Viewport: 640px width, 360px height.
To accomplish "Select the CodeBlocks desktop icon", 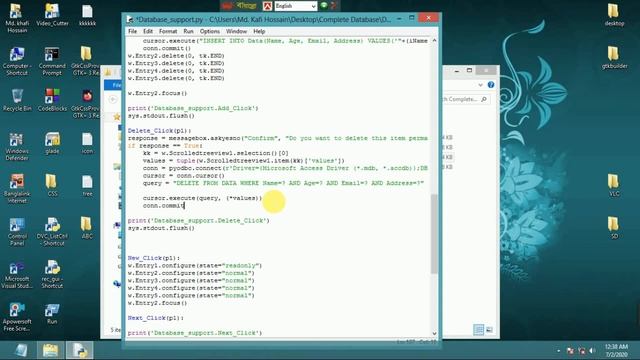I will pyautogui.click(x=52, y=100).
